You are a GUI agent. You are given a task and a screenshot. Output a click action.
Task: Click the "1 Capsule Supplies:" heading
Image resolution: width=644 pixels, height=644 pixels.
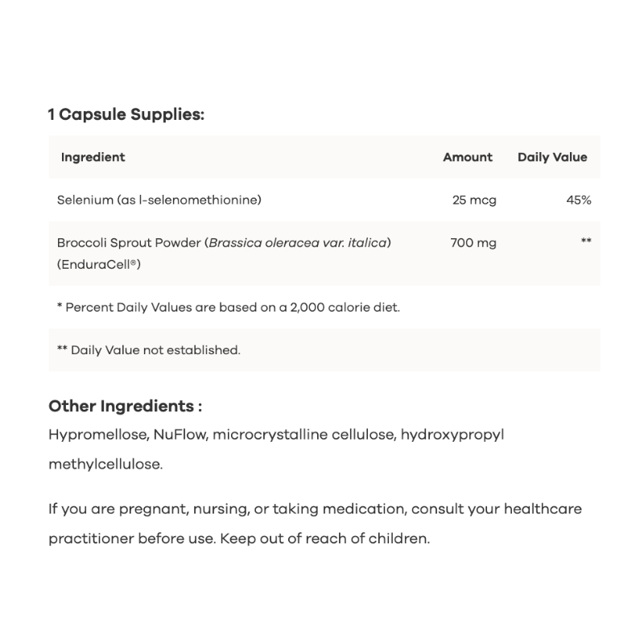(126, 114)
